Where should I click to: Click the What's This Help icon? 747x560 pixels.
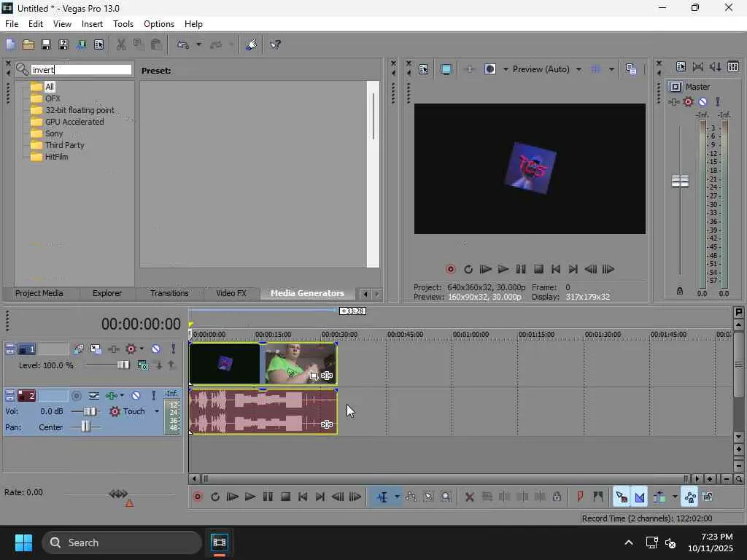point(275,44)
